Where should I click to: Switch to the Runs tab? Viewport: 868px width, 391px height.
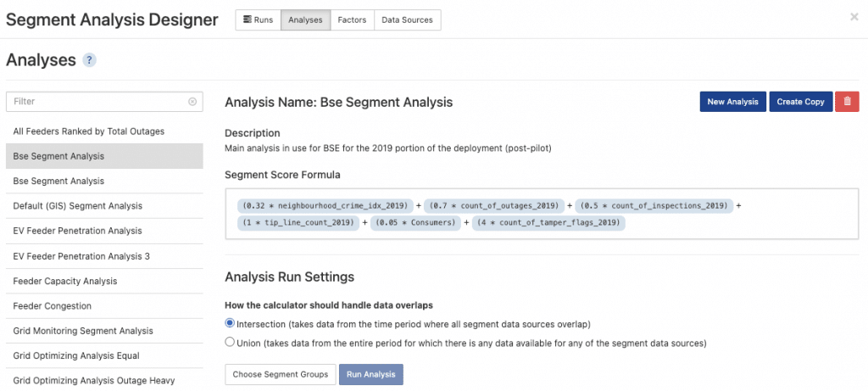(x=258, y=20)
